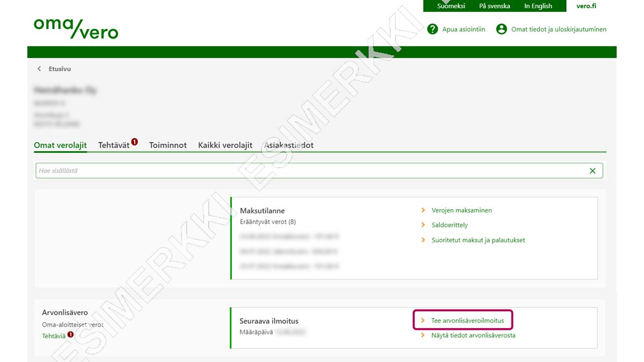
Task: Switch language to På svenska
Action: coord(494,6)
